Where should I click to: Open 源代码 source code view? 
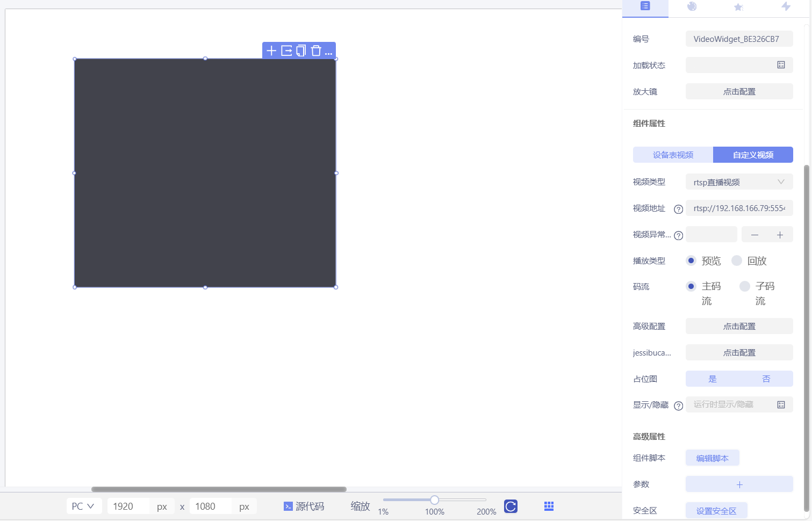(304, 506)
